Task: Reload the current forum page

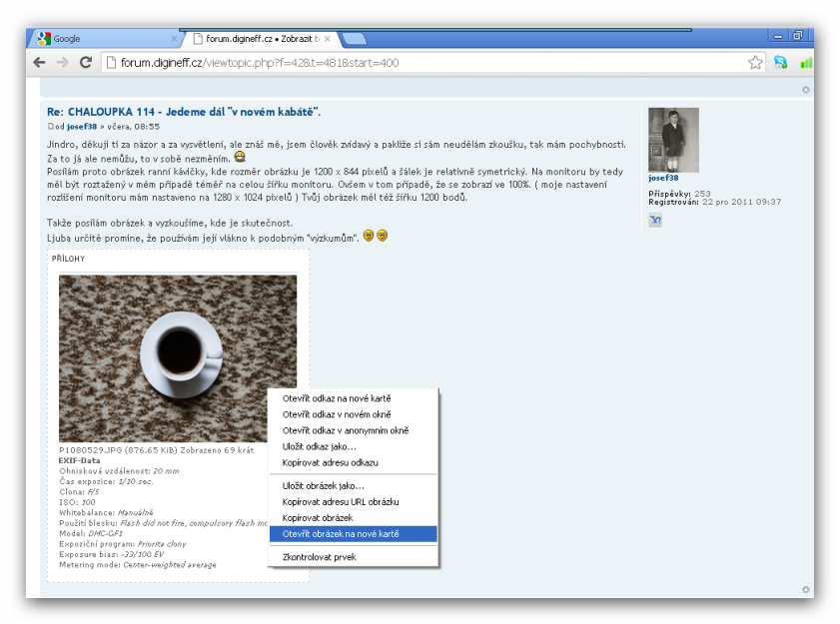Action: pos(86,62)
